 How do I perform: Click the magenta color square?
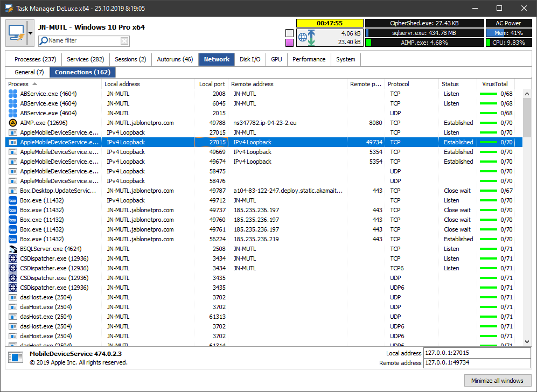tap(289, 43)
